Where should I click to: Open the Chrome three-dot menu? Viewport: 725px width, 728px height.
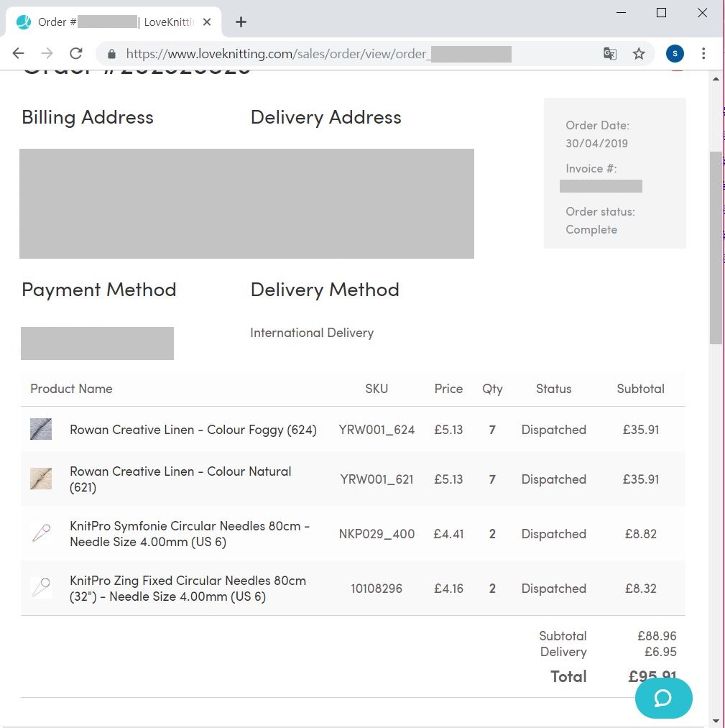pyautogui.click(x=703, y=54)
